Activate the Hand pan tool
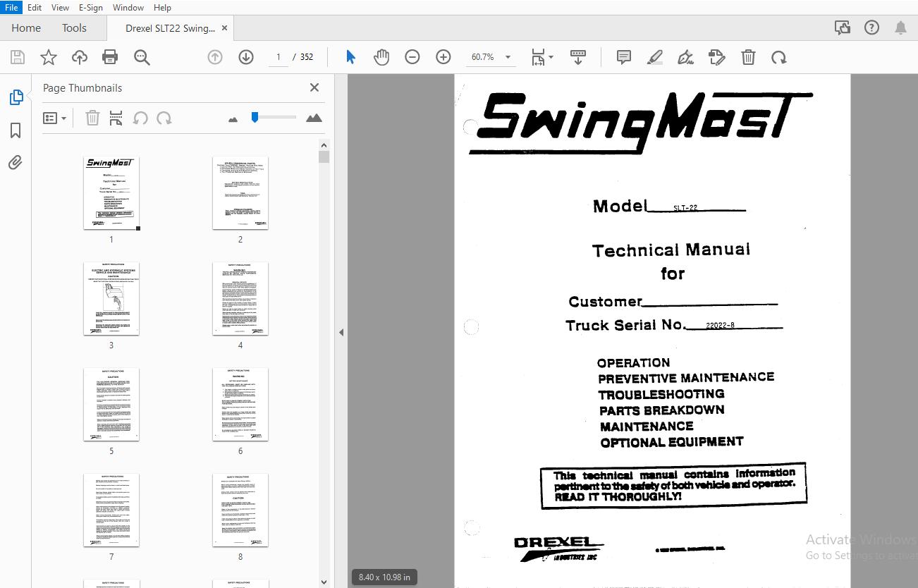Image resolution: width=918 pixels, height=588 pixels. point(381,57)
